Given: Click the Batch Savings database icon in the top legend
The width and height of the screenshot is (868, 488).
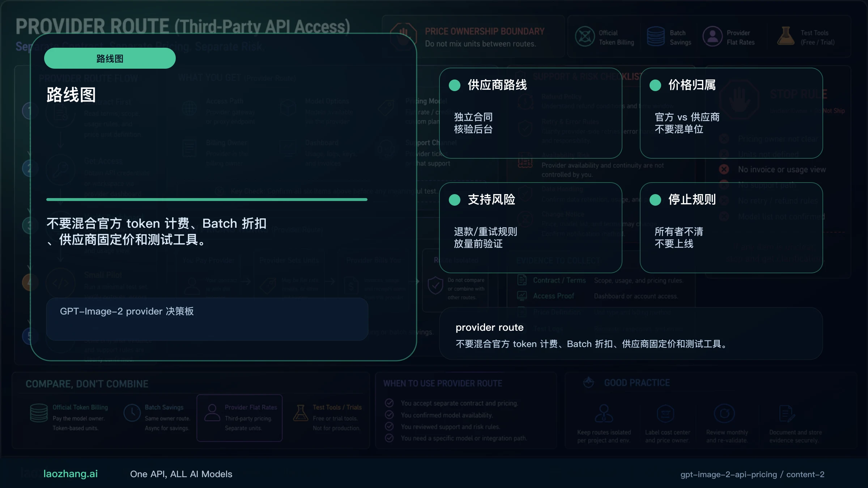Looking at the screenshot, I should (656, 37).
